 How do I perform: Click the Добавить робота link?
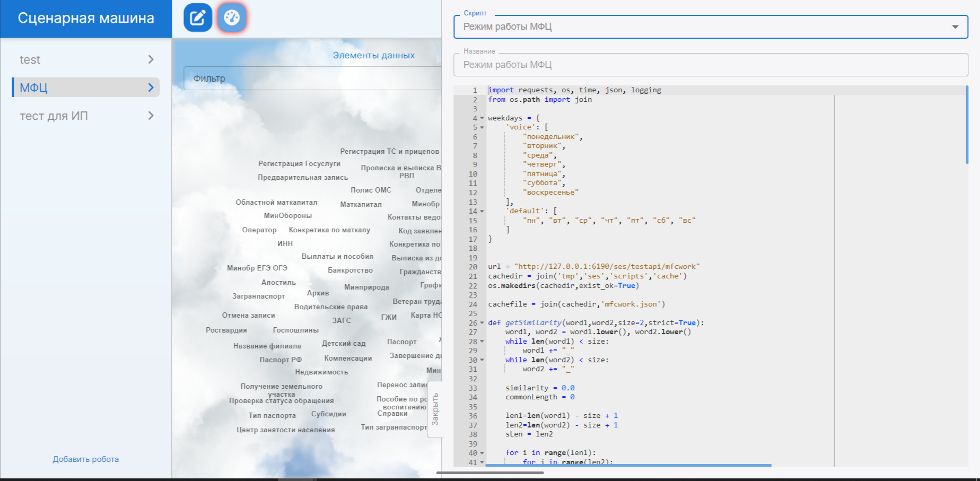pyautogui.click(x=85, y=459)
